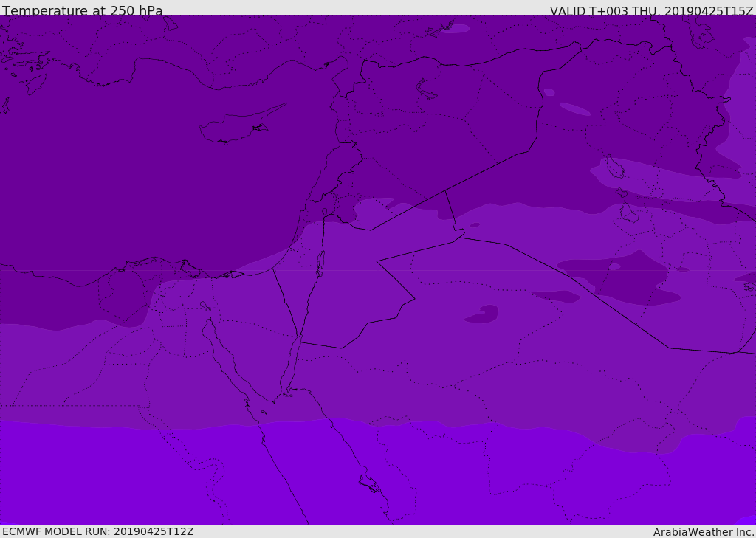This screenshot has height=538, width=756.
Task: Click the Sea of Galilee
Action: click(x=324, y=212)
